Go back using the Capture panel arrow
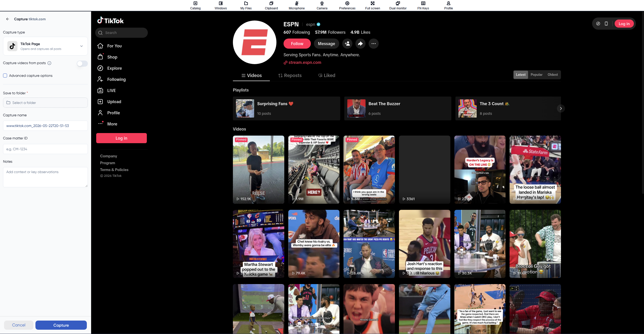Viewport: 644px width, 334px height. 8,19
